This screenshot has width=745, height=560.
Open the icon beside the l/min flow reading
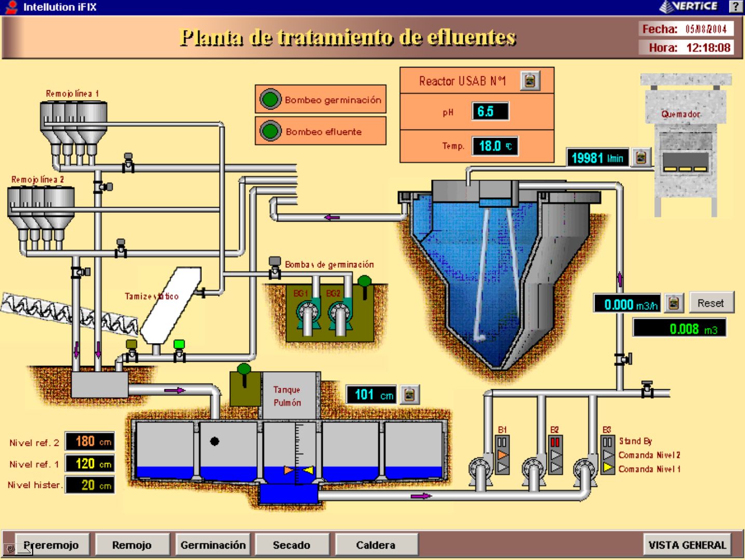[x=641, y=157]
